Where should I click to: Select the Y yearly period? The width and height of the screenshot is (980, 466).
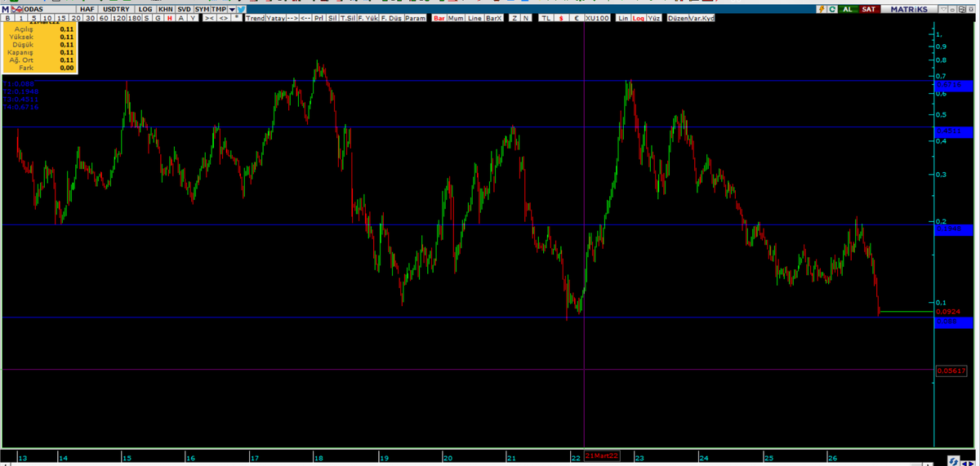point(192,18)
